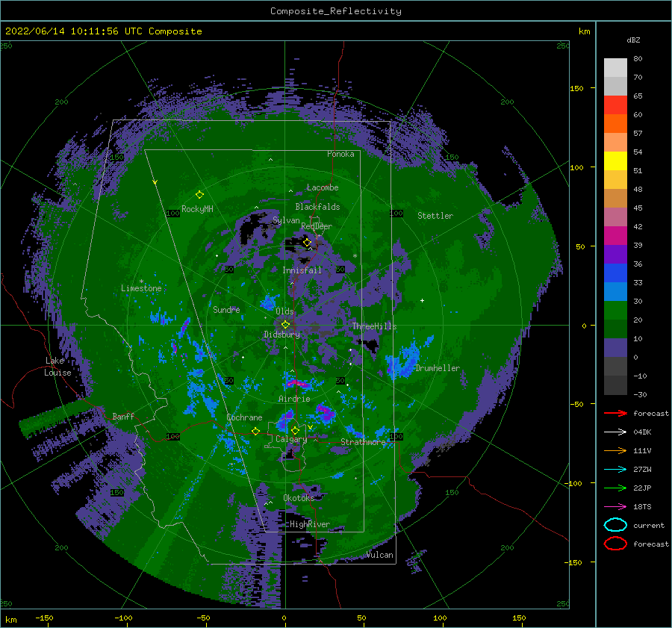Pick the yellow swatch between 54 and 51
This screenshot has height=628, width=672.
click(615, 161)
